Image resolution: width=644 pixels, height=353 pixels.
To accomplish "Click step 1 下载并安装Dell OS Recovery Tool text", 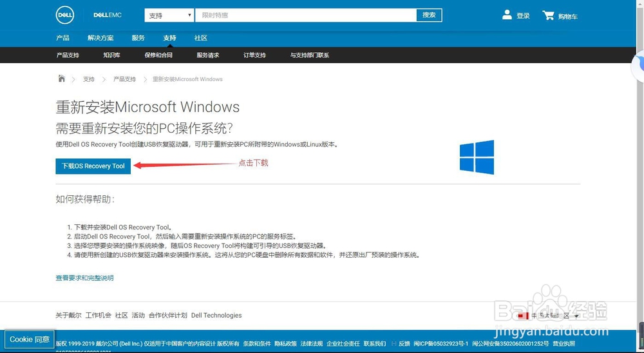I will (122, 227).
